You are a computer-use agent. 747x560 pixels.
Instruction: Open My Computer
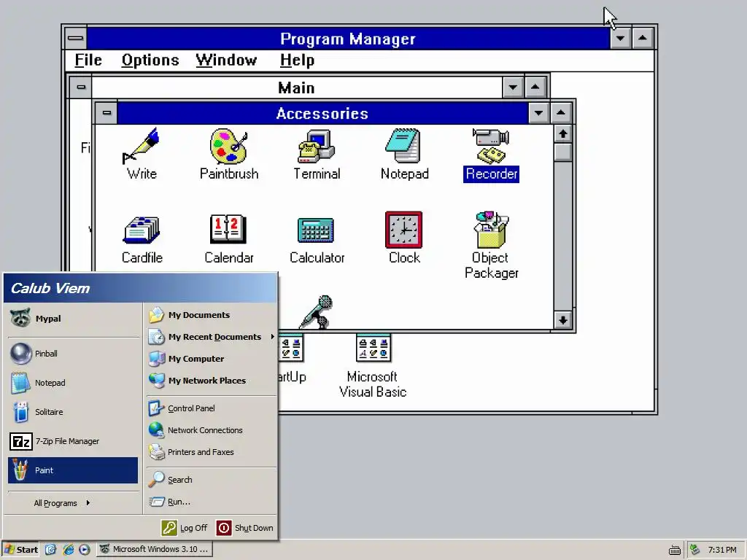(212, 359)
